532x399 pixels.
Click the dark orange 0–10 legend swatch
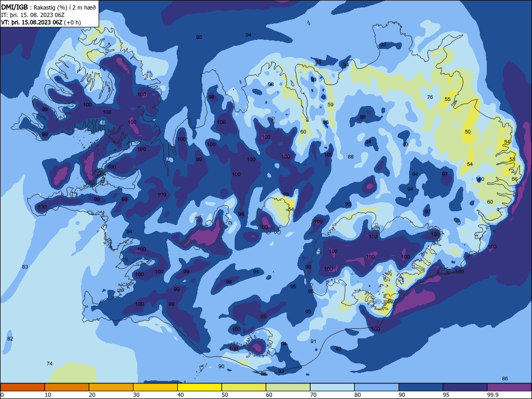[x=22, y=387]
